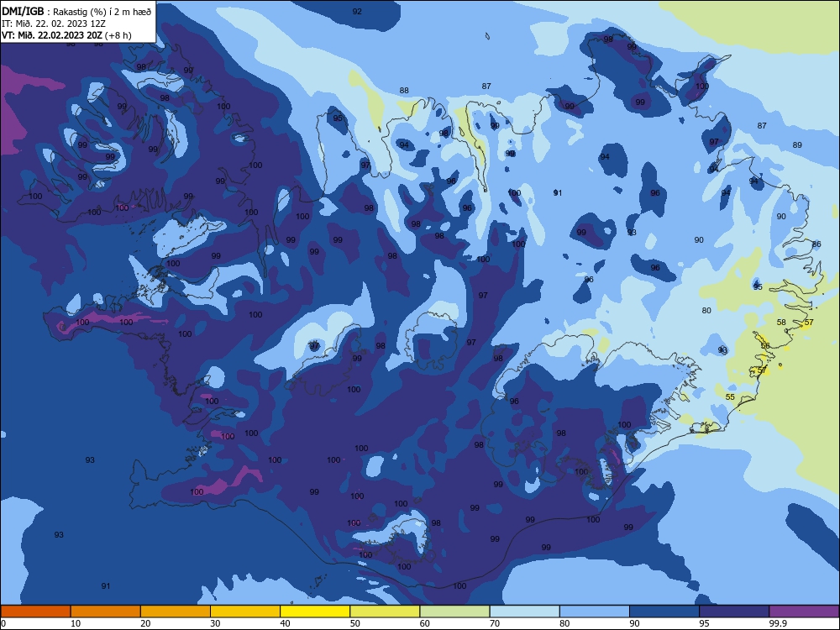Click the '56' humidity value on the map
840x630 pixels.
click(765, 345)
